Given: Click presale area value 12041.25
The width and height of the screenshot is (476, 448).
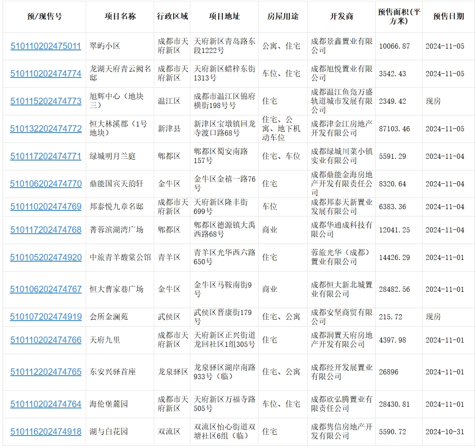Looking at the screenshot, I should tap(394, 230).
